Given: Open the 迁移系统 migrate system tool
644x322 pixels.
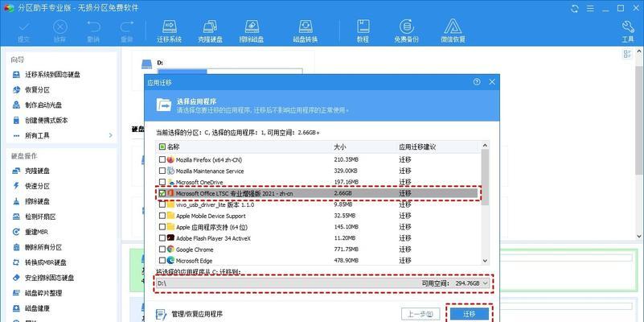Looking at the screenshot, I should click(x=169, y=31).
